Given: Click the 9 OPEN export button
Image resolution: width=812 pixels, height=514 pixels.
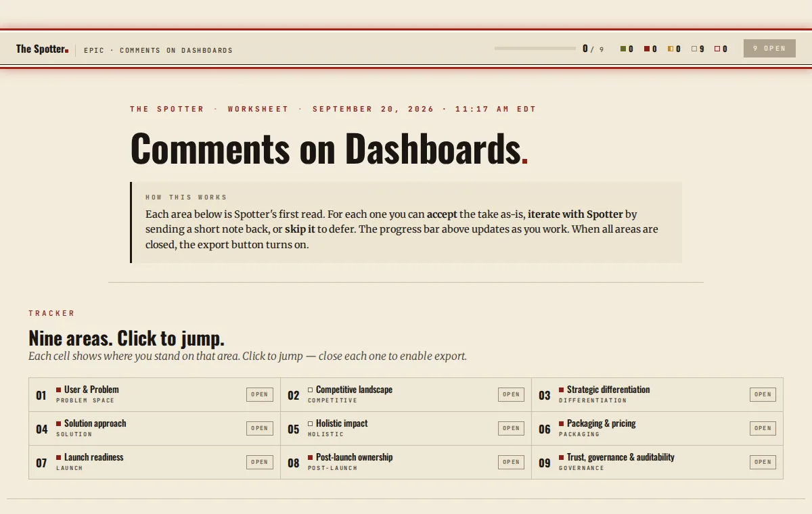Looking at the screenshot, I should pos(769,49).
